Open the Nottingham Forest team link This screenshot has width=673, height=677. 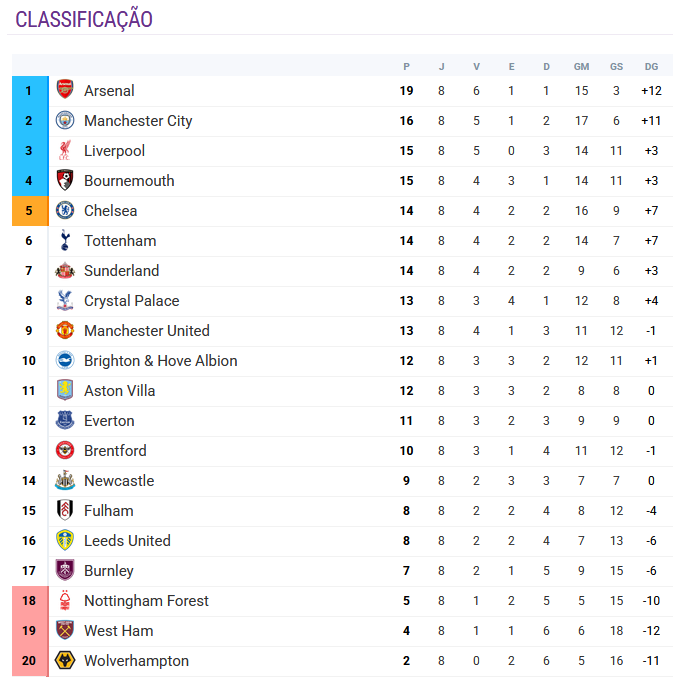[x=146, y=601]
